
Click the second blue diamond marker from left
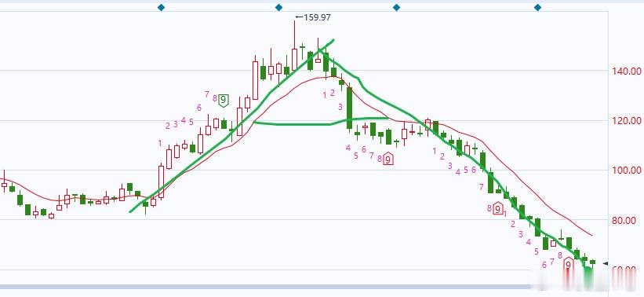point(278,7)
